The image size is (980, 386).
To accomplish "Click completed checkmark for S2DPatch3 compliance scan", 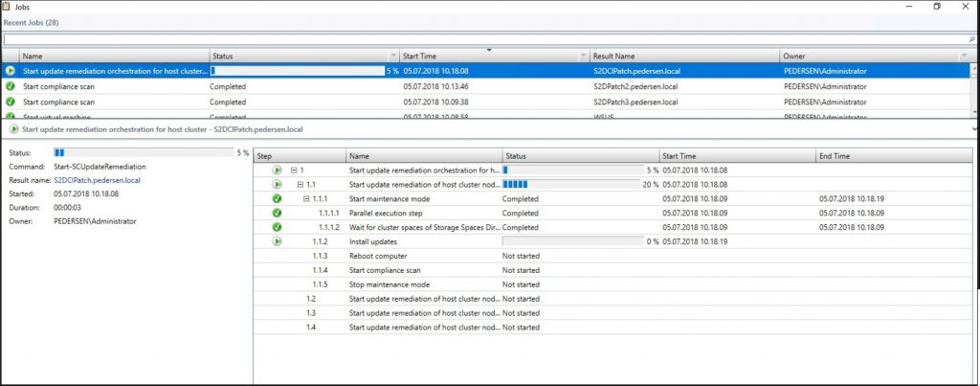I will (11, 102).
